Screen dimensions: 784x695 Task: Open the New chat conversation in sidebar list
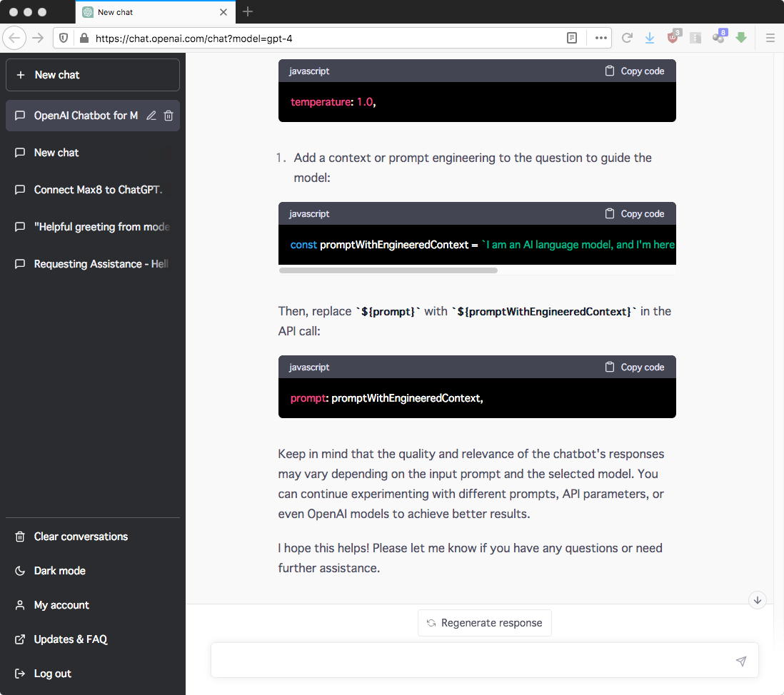click(93, 153)
